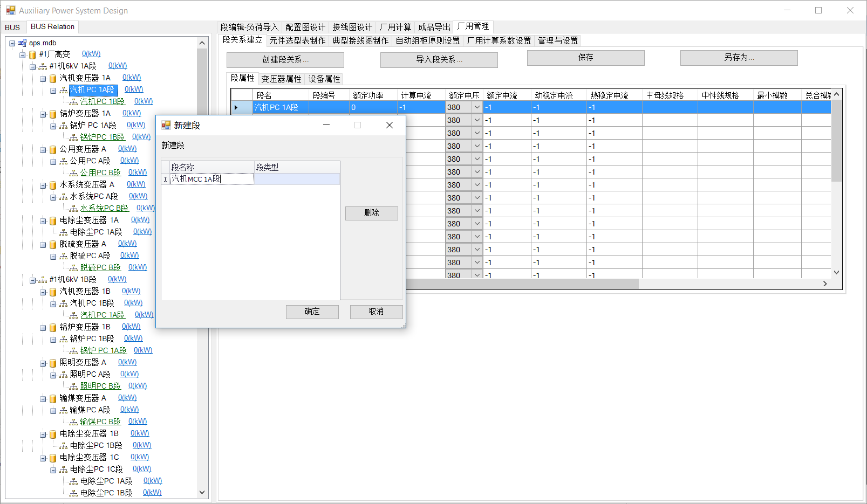Click the Auxiliary Power System Design app icon
Viewport: 867px width, 504px height.
tap(11, 10)
